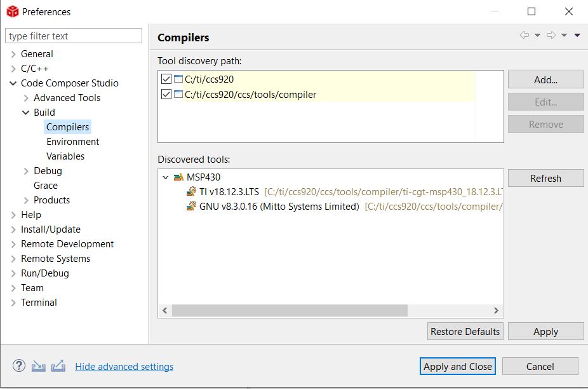588x389 pixels.
Task: Uncheck the C:/ti/ccs920/ccs/tools/compiler path checkbox
Action: pos(166,94)
